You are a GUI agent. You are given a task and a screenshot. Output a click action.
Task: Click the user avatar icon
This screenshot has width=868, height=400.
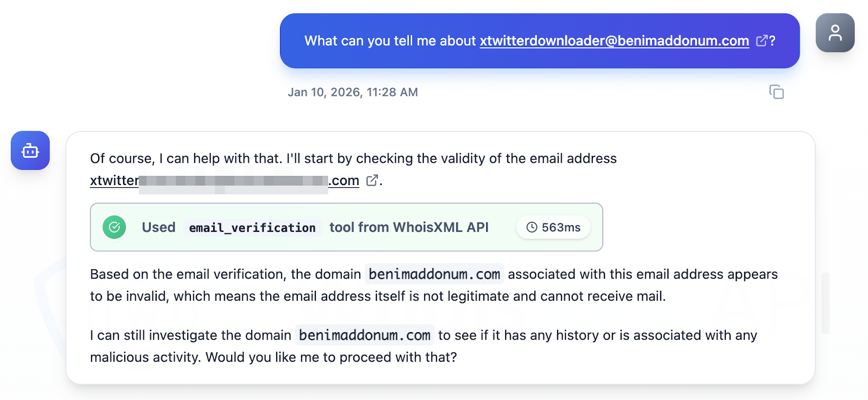click(x=835, y=33)
